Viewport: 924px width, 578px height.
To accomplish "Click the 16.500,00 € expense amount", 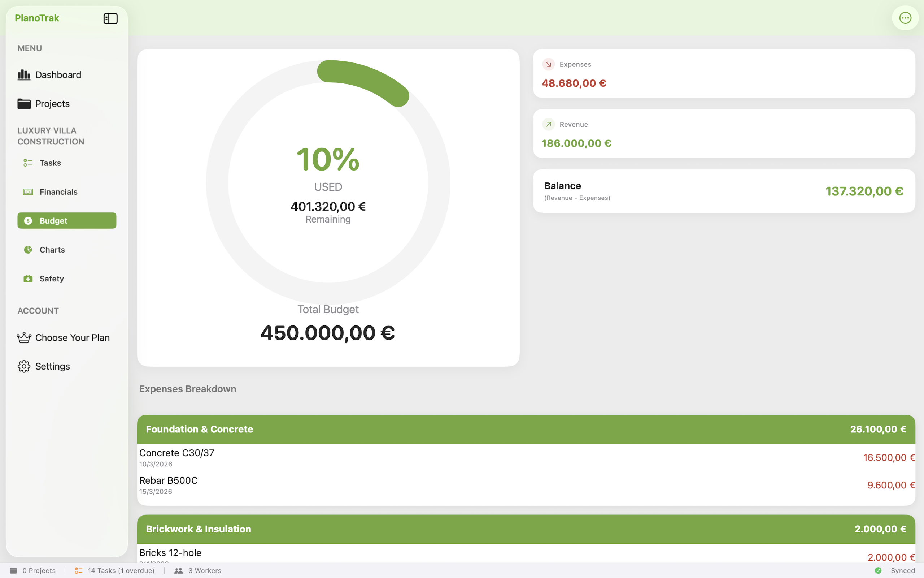I will 889,458.
